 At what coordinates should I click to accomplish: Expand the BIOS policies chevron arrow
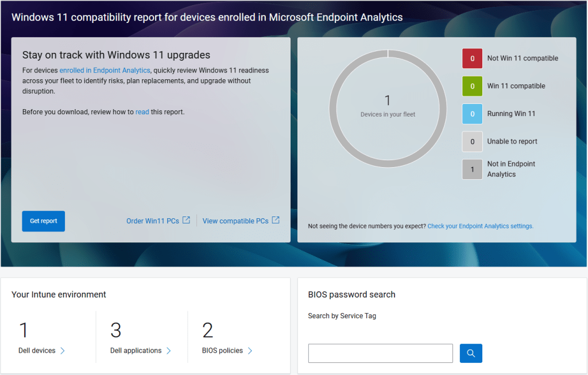(x=250, y=351)
